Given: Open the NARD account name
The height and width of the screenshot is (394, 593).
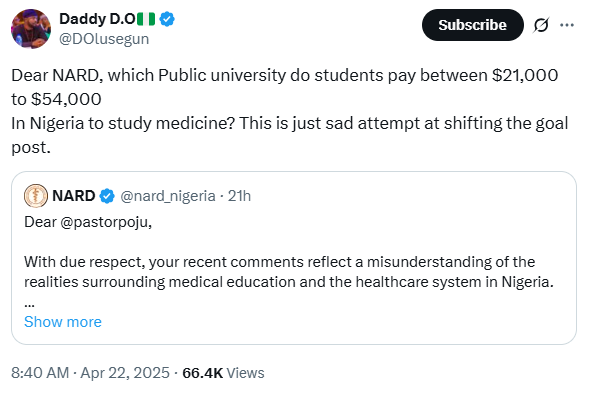Looking at the screenshot, I should tap(73, 196).
